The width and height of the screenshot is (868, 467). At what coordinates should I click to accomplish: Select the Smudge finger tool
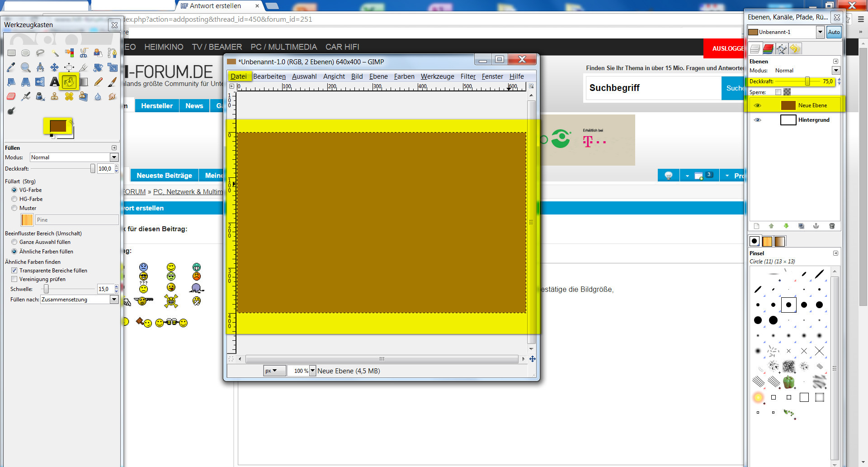point(113,96)
